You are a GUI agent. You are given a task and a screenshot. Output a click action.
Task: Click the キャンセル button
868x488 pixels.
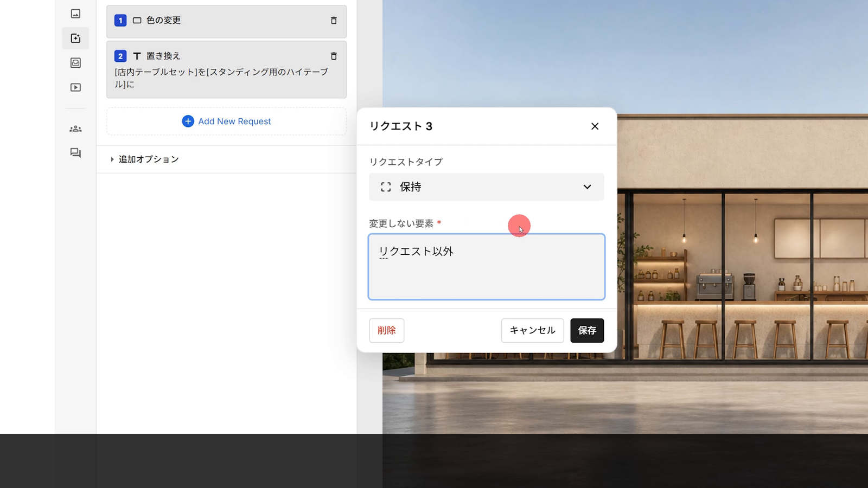click(532, 330)
